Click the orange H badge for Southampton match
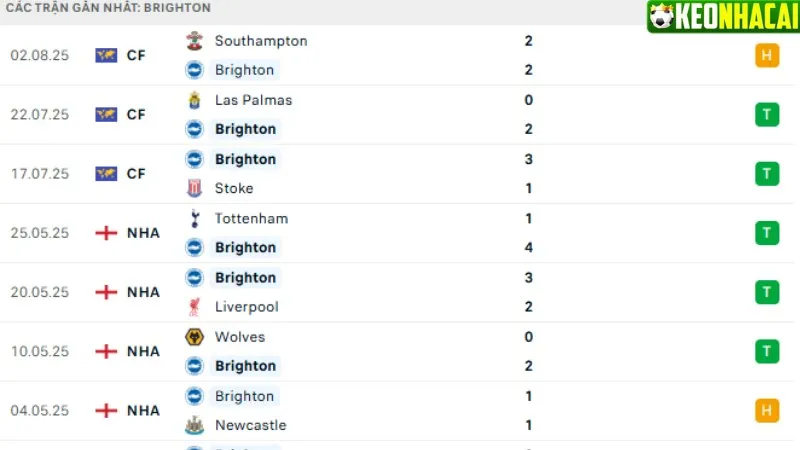The height and width of the screenshot is (450, 800). point(767,55)
